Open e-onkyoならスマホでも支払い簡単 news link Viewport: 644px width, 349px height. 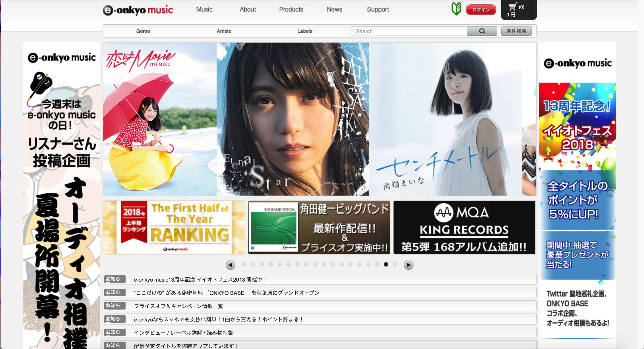tap(219, 320)
